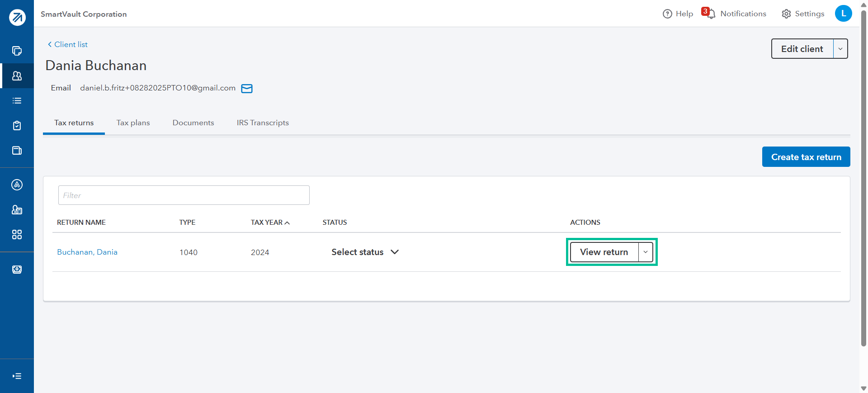Open the clients (people) icon in sidebar

pyautogui.click(x=17, y=76)
